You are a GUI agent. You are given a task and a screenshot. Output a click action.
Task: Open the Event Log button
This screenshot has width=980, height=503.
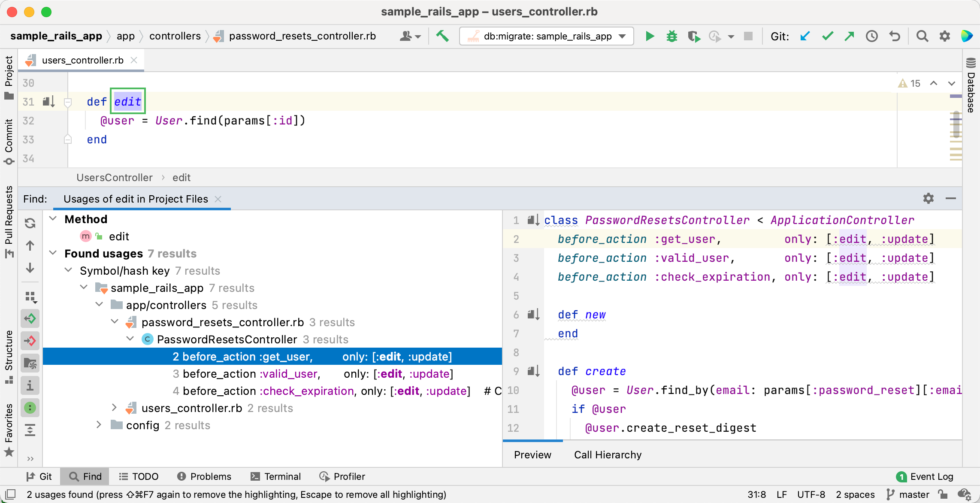click(925, 476)
